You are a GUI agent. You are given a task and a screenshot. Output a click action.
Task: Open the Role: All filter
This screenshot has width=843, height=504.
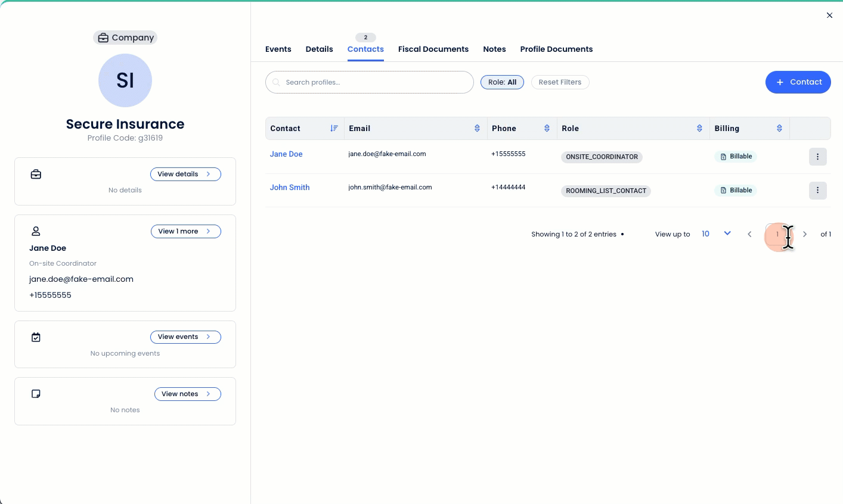[502, 82]
